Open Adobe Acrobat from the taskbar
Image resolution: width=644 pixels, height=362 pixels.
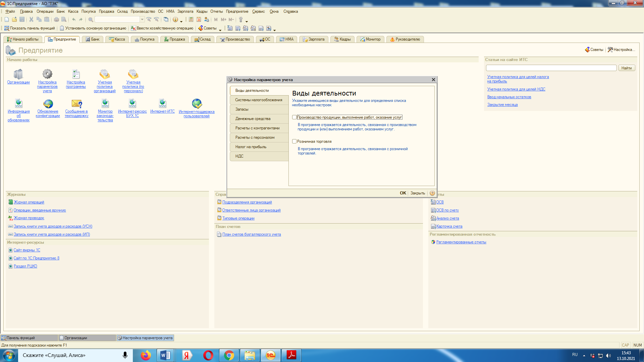[291, 355]
